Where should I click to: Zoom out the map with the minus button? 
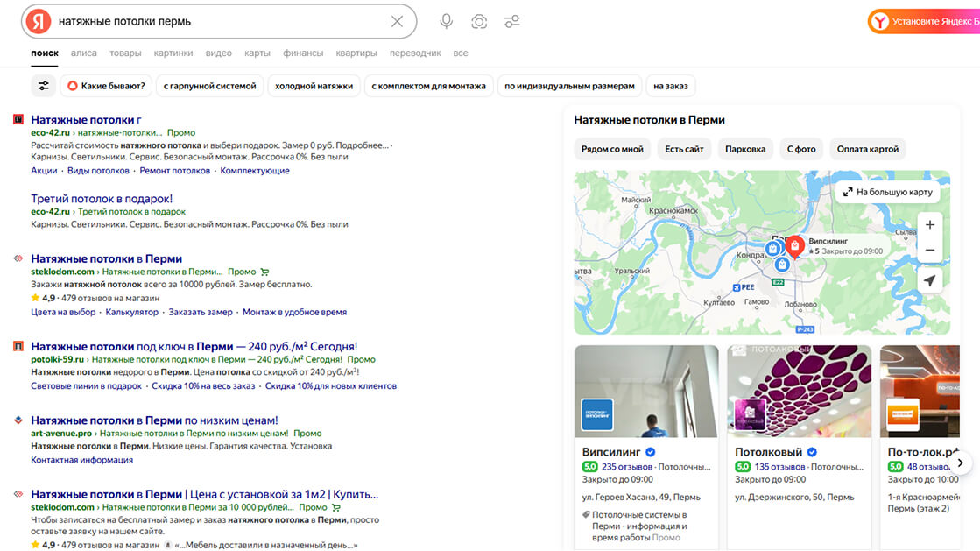click(930, 251)
